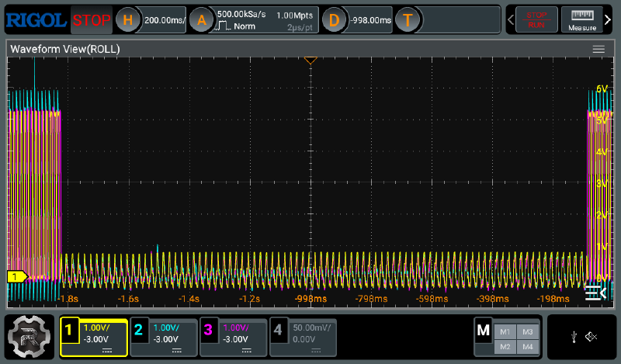621x364 pixels.
Task: Click the RIGOL logo
Action: tap(36, 19)
